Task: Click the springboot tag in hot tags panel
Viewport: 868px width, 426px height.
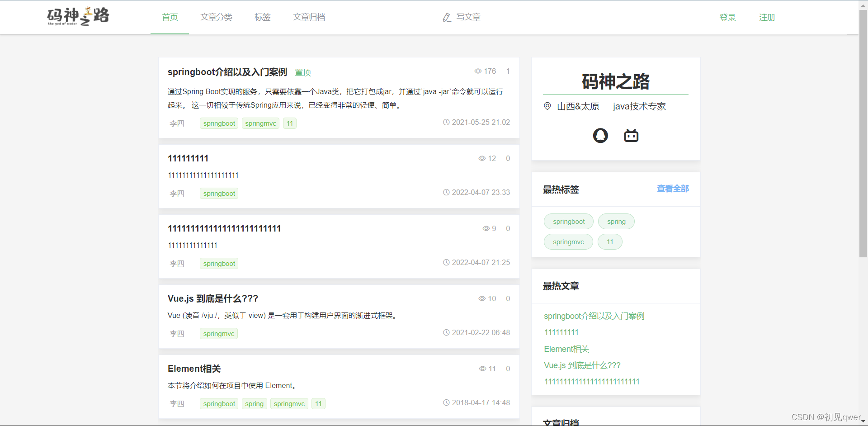Action: click(x=568, y=221)
